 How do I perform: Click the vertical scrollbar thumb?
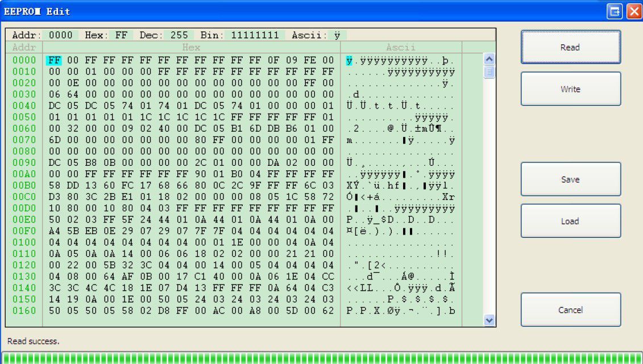[x=489, y=72]
